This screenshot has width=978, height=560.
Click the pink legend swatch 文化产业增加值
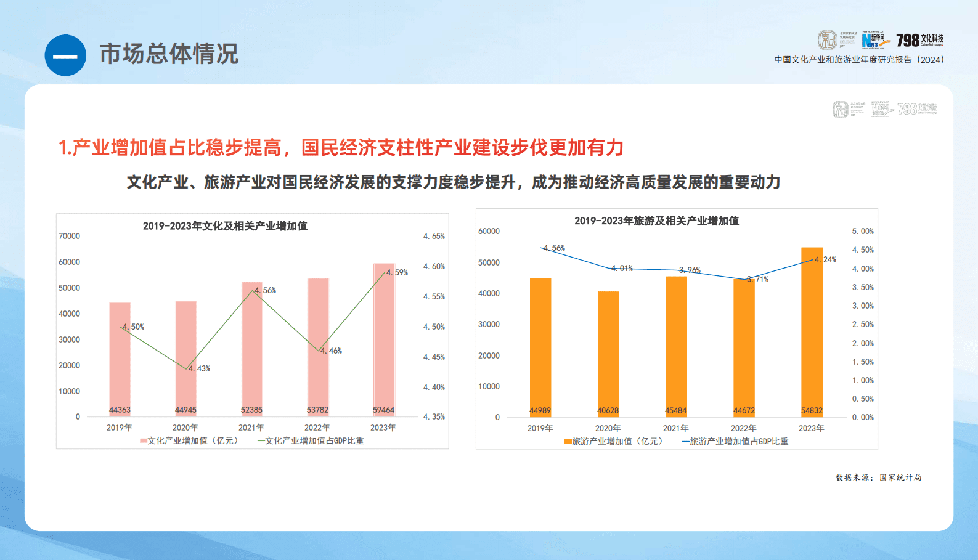[x=144, y=441]
